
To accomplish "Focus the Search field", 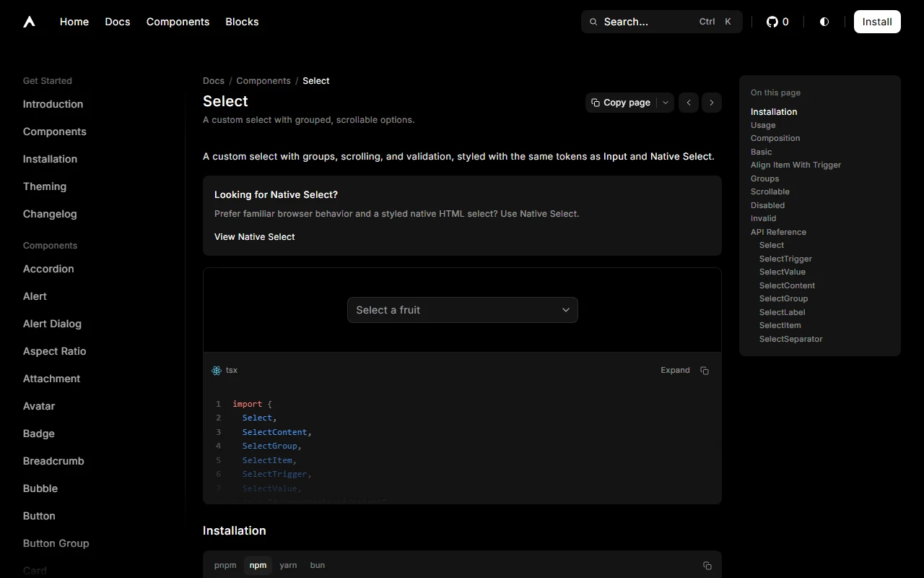I will click(662, 22).
